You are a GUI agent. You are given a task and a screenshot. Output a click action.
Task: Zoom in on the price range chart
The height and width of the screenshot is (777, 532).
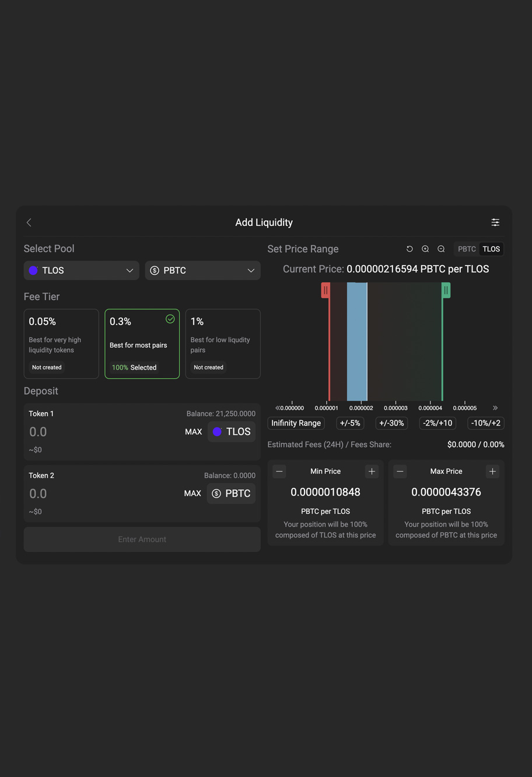point(425,249)
